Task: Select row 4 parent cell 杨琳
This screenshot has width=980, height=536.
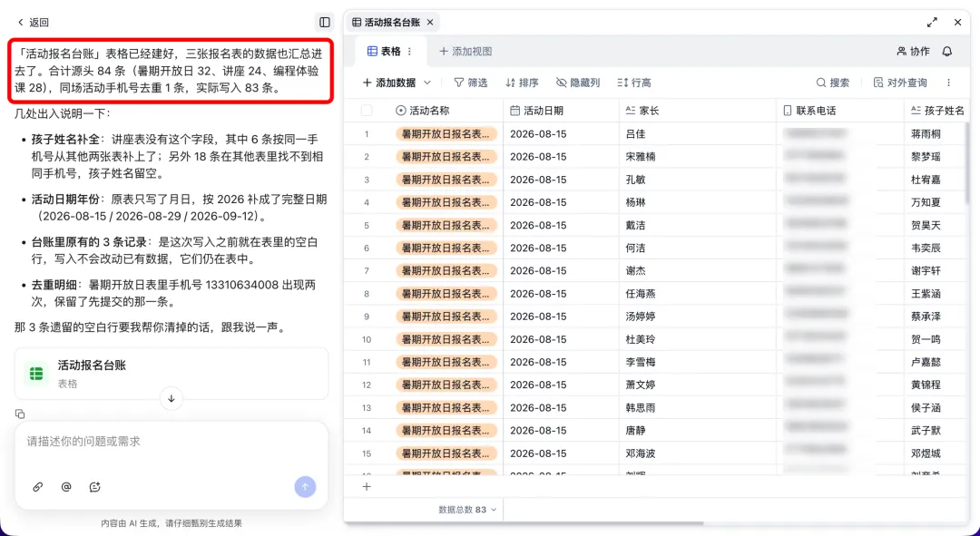Action: pos(698,202)
